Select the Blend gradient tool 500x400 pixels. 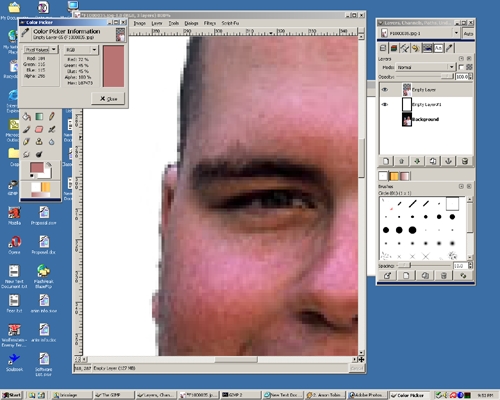click(x=39, y=117)
